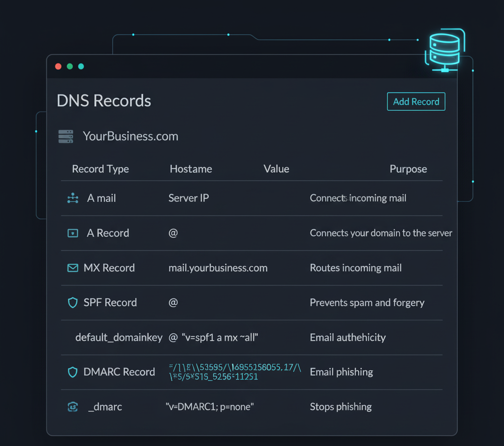
Task: Select the mail.yourbusiness.com hostname value
Action: point(218,268)
